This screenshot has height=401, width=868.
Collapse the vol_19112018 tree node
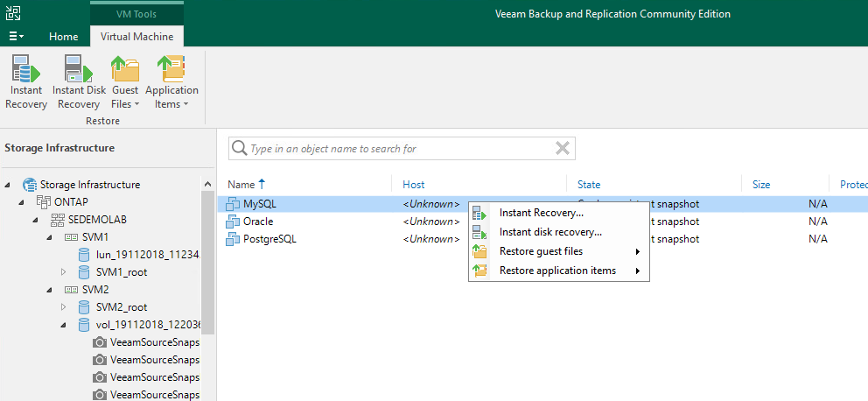coord(62,324)
